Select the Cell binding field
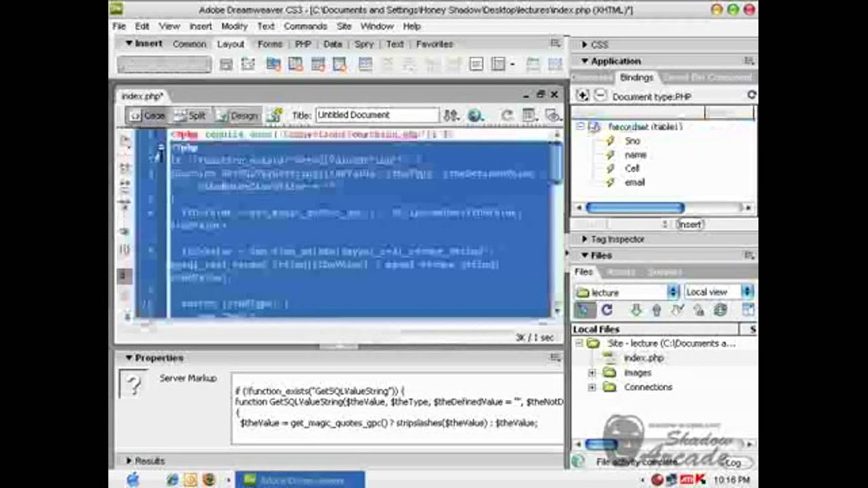 pyautogui.click(x=632, y=168)
